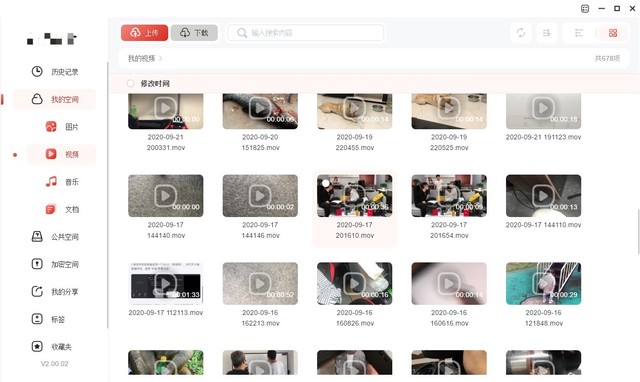Play video 2020-09-16 160826.mov
The height and width of the screenshot is (382, 640).
tap(355, 283)
